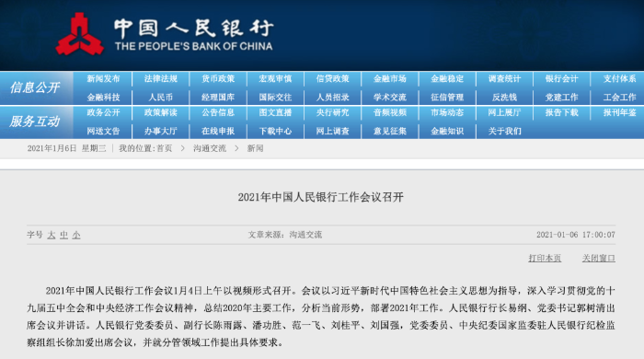The width and height of the screenshot is (644, 359).
Task: Open 政策解读 under 服务互动
Action: (161, 112)
